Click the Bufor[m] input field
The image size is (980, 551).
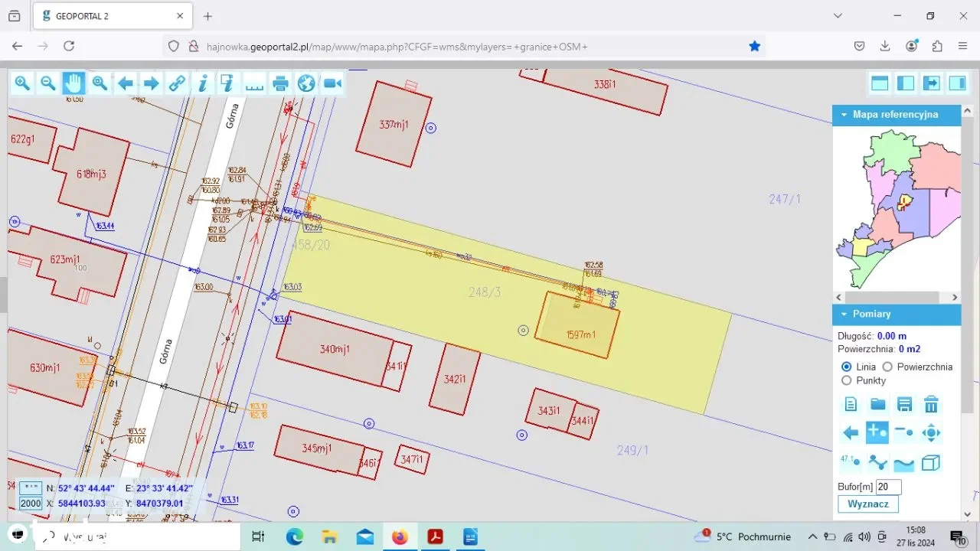888,487
